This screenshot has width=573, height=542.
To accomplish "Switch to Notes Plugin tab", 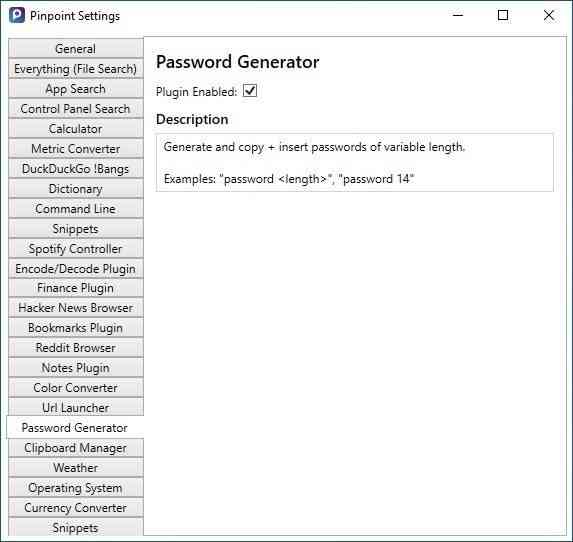I will tap(76, 368).
